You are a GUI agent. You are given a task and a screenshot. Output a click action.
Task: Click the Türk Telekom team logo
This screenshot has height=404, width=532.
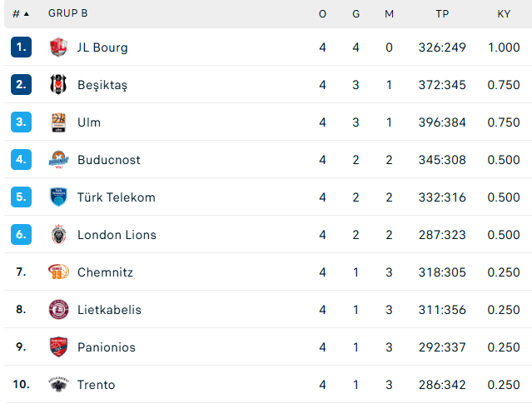point(58,197)
